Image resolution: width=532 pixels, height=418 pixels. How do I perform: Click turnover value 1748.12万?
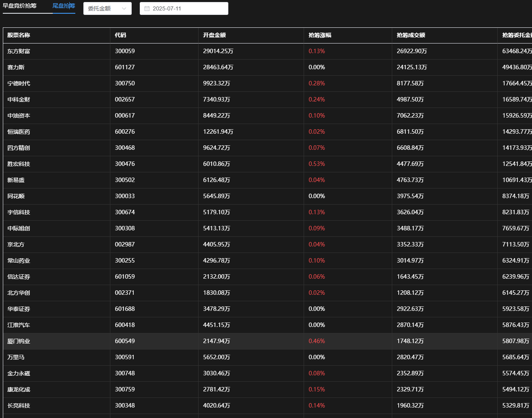410,341
